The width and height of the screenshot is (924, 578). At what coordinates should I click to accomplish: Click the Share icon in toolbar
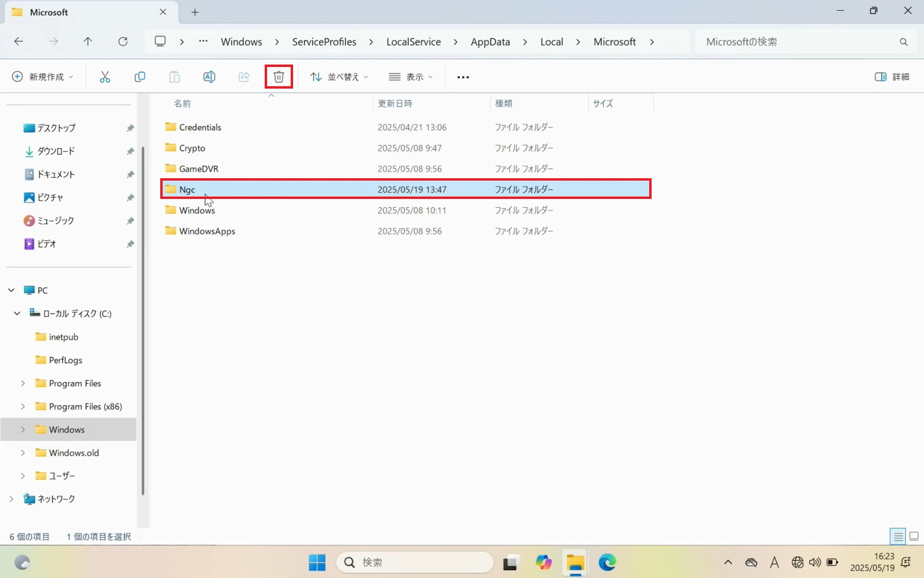click(x=244, y=77)
